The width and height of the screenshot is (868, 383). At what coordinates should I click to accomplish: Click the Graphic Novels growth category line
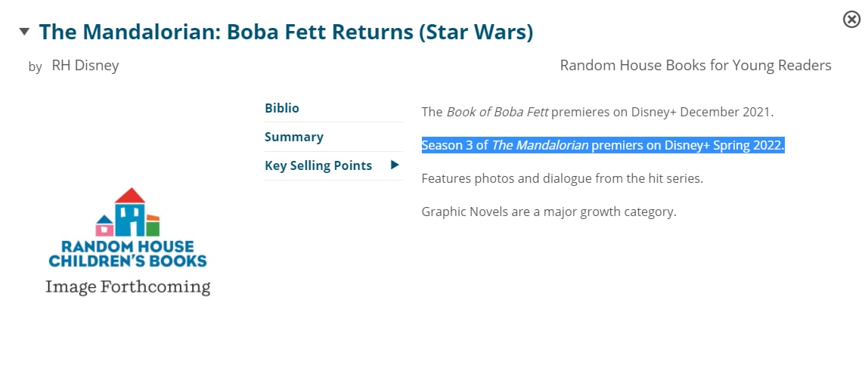pos(548,212)
